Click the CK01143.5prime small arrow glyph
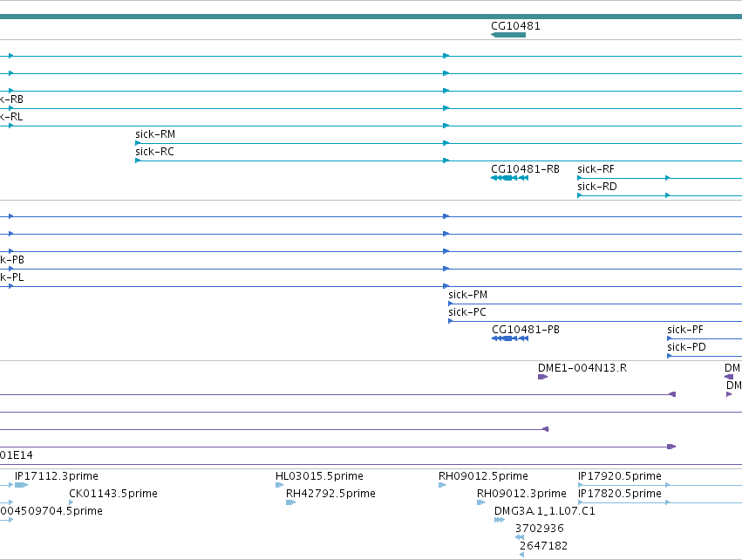The height and width of the screenshot is (560, 742). click(71, 502)
